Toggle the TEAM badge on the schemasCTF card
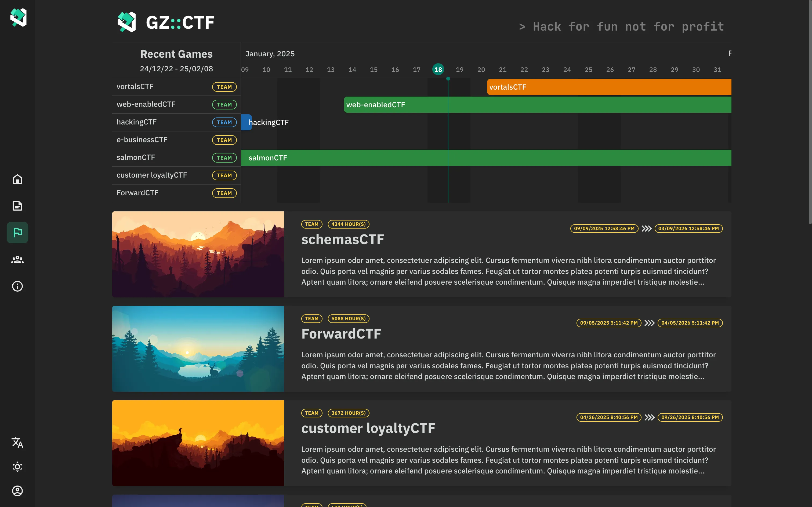Image resolution: width=812 pixels, height=507 pixels. pyautogui.click(x=311, y=224)
